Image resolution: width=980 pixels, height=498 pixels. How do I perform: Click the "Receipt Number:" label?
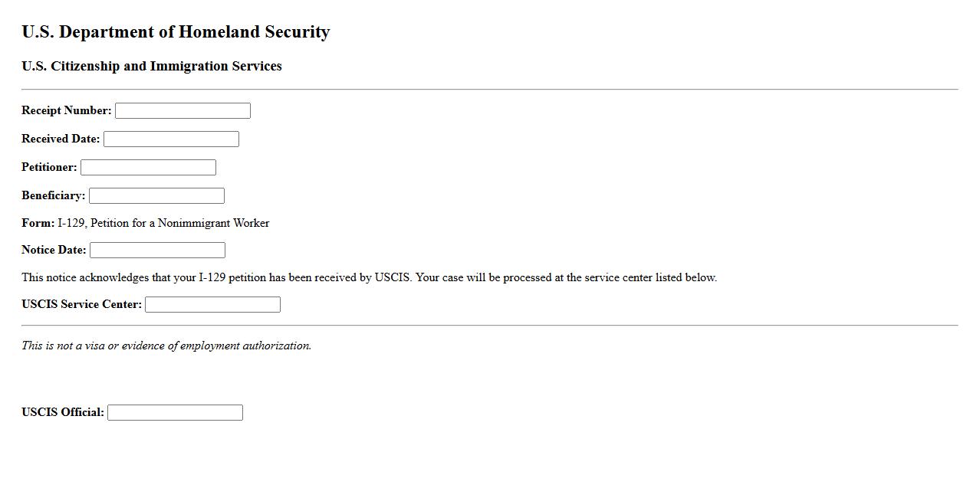tap(67, 111)
